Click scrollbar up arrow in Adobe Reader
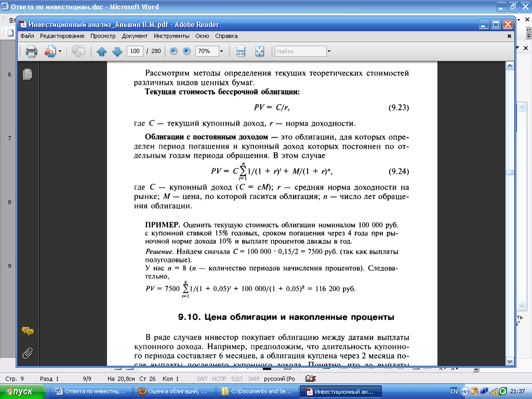This screenshot has height=399, width=532. pos(510,66)
